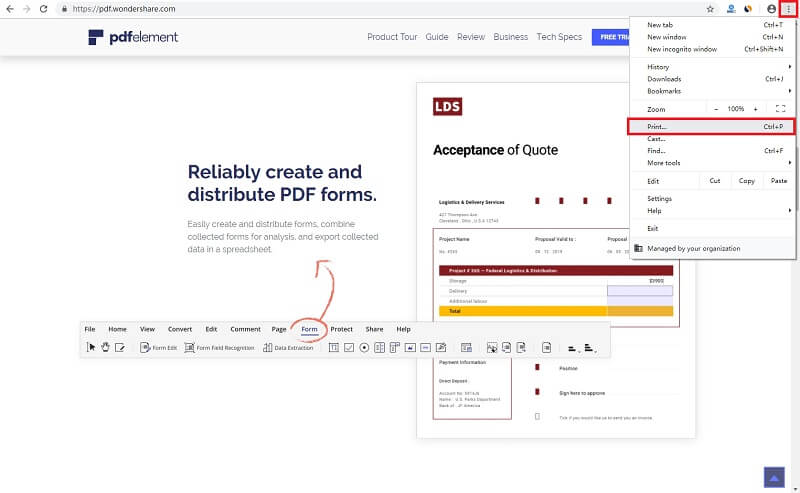This screenshot has width=800, height=493.
Task: Toggle fullscreen icon in Zoom row
Action: tap(780, 109)
